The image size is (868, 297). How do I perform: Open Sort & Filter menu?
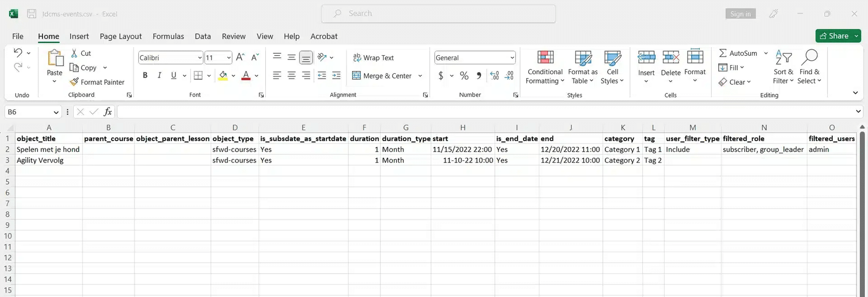(783, 67)
